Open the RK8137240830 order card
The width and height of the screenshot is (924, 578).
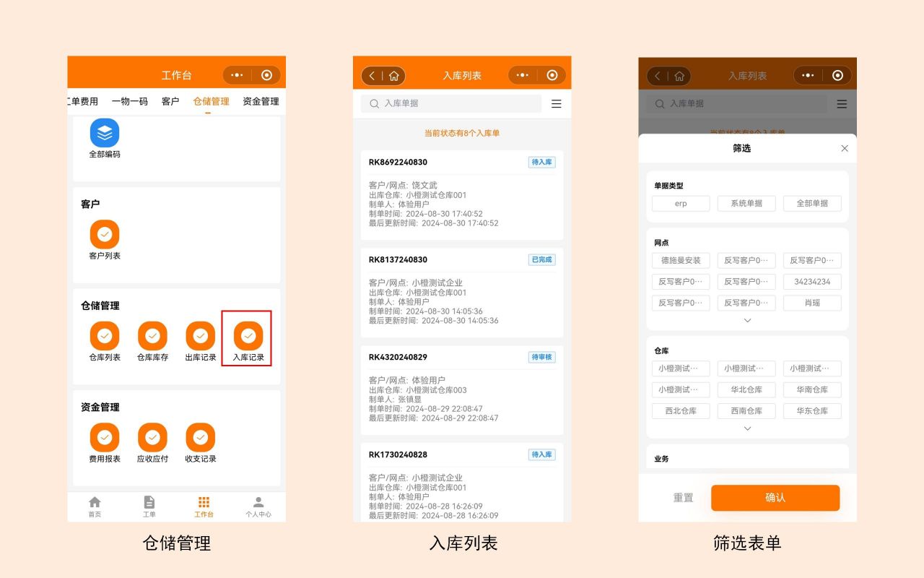(x=462, y=293)
